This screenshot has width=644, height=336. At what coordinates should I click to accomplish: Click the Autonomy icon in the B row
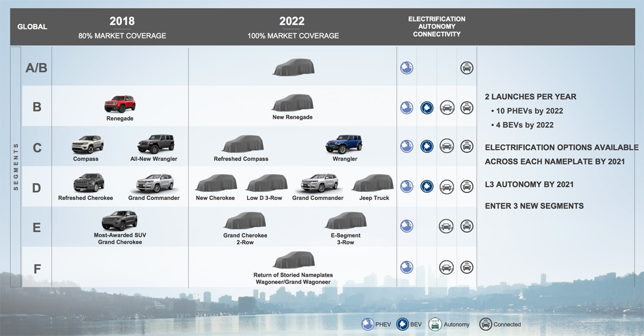tap(447, 108)
